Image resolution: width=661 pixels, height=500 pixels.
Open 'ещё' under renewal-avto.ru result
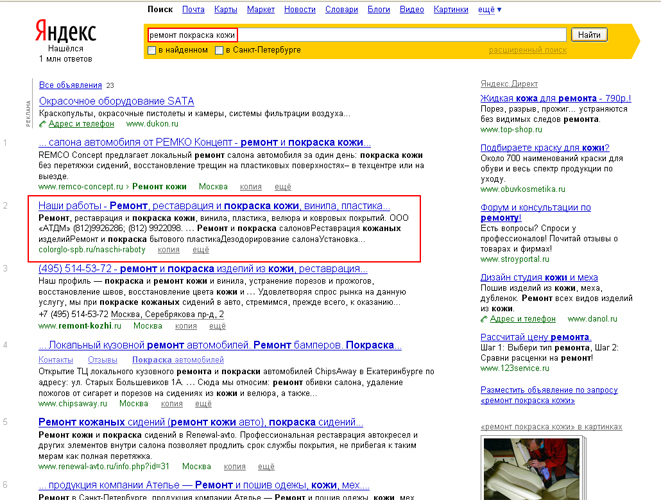coord(266,467)
